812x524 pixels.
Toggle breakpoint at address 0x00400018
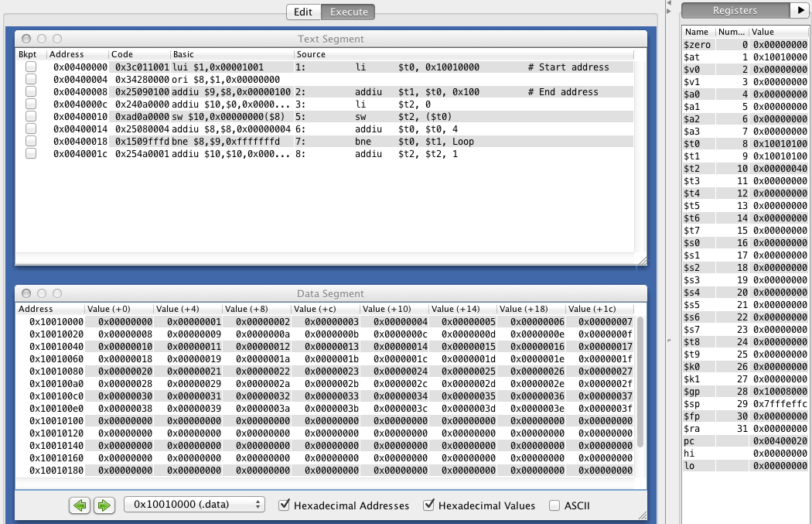tap(31, 142)
